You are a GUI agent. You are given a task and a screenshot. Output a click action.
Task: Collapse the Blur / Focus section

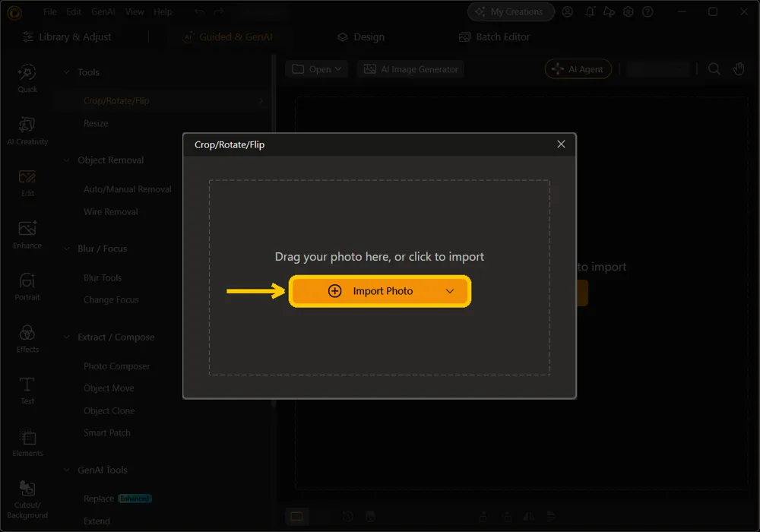(66, 249)
